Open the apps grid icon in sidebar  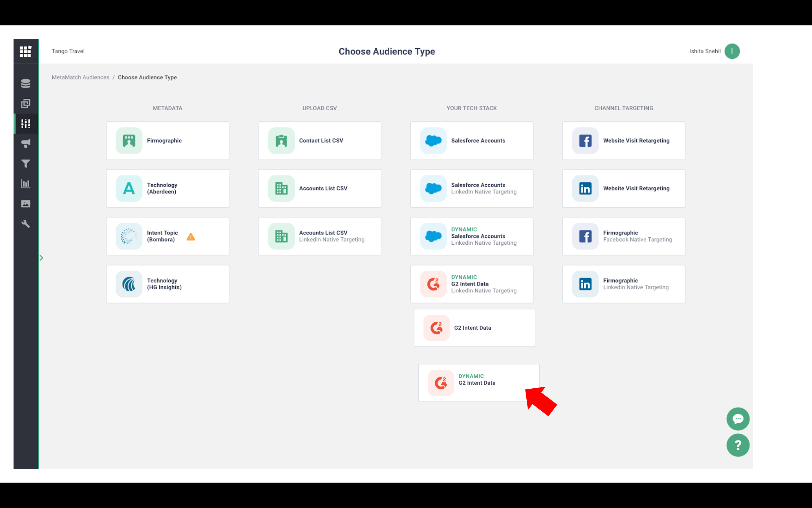coord(25,51)
